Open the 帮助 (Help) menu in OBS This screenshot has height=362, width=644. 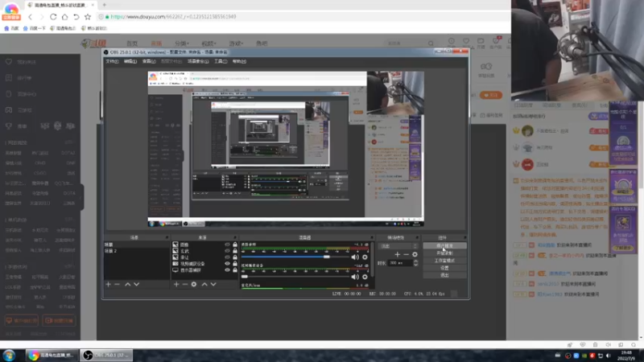point(239,62)
